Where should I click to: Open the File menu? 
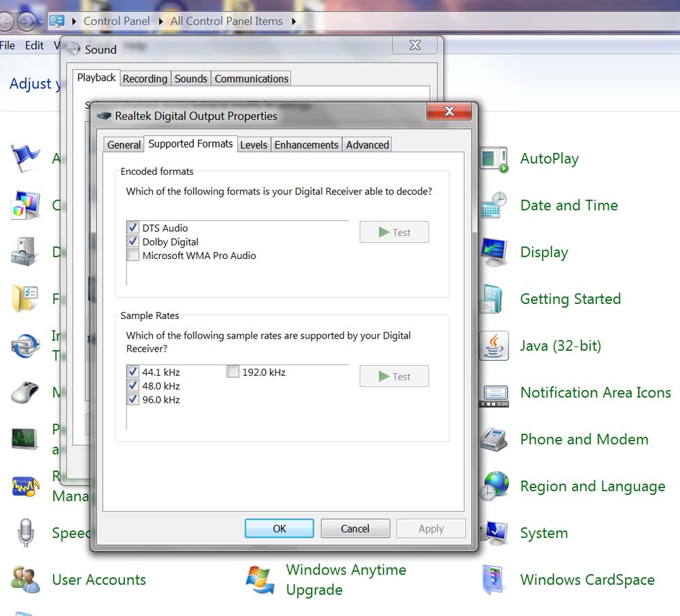[x=7, y=46]
